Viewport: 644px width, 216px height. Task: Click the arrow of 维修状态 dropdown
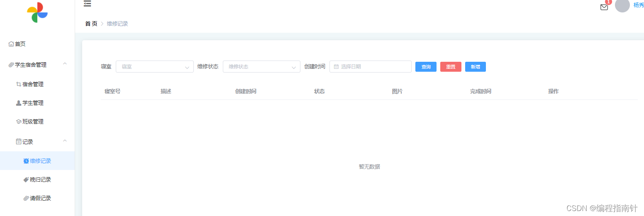[294, 67]
